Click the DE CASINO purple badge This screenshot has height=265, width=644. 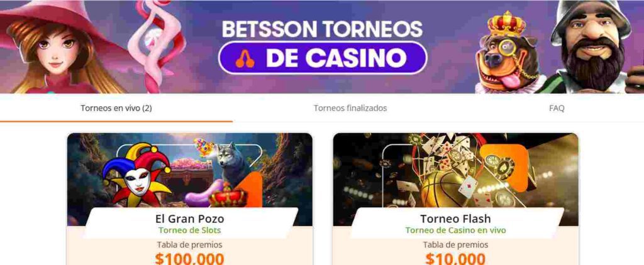(x=323, y=58)
